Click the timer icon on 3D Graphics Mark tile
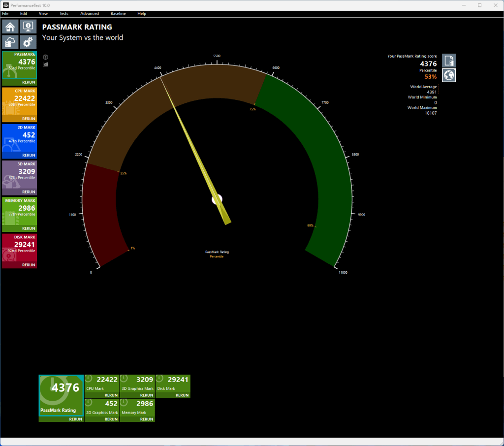Viewport: 504px width, 446px height. click(x=124, y=379)
